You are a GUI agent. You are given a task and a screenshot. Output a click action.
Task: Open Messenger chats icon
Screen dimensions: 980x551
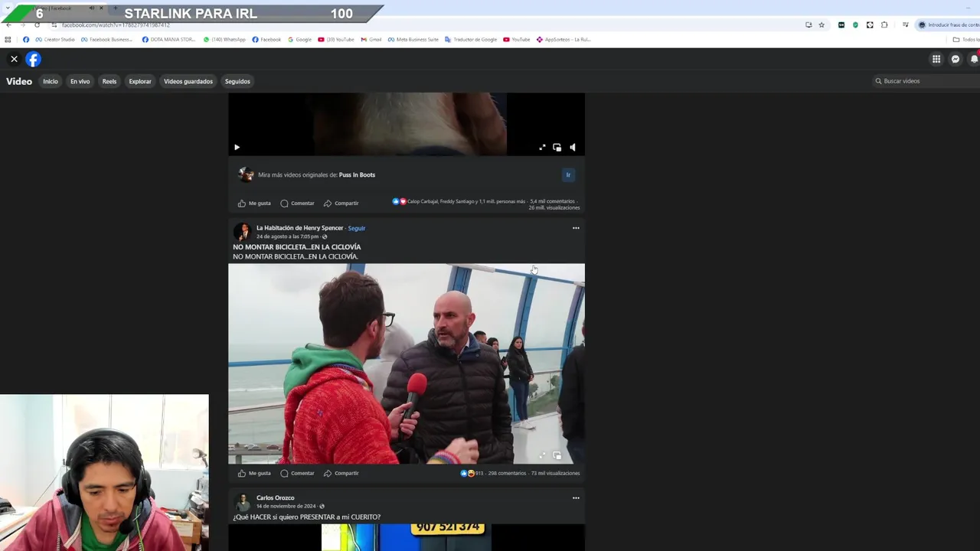click(x=955, y=59)
